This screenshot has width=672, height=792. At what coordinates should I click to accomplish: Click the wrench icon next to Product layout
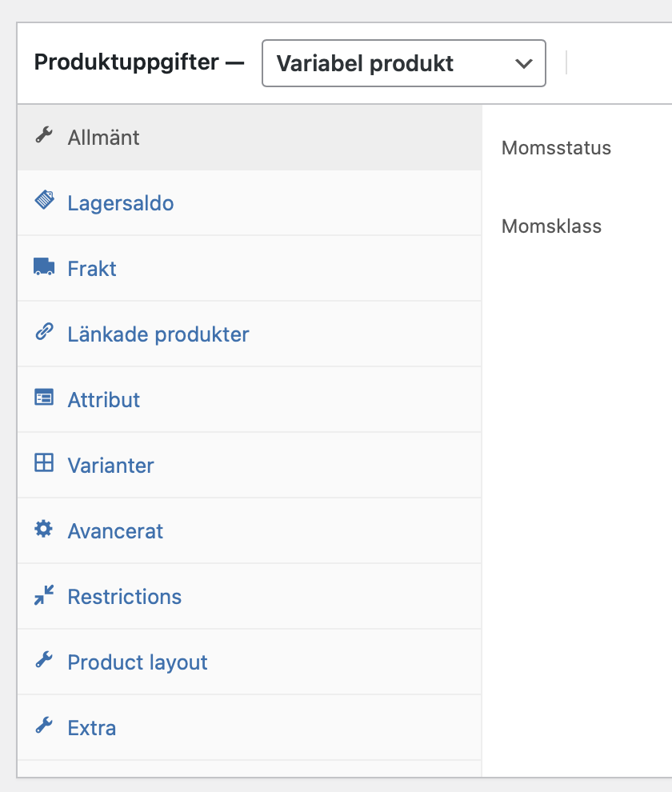click(x=44, y=662)
